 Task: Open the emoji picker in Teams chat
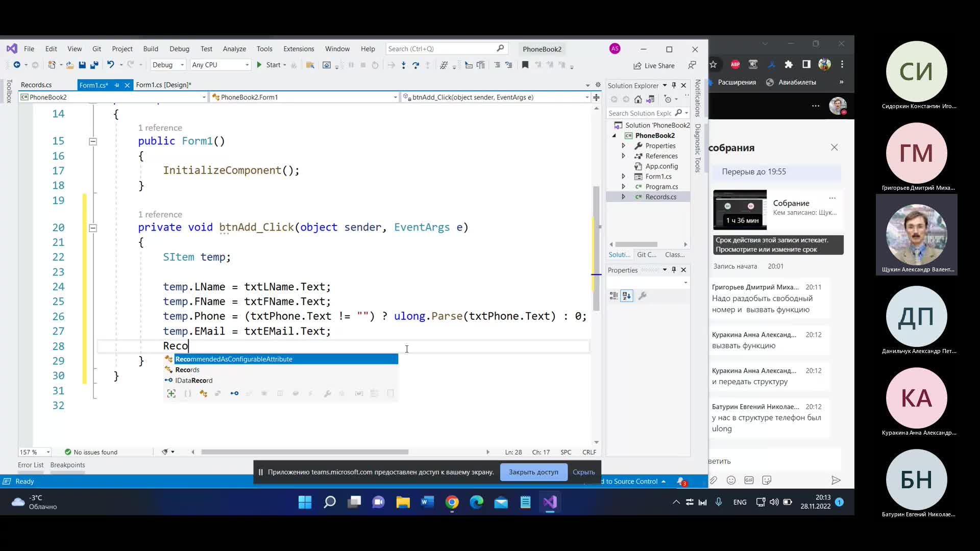coord(731,480)
